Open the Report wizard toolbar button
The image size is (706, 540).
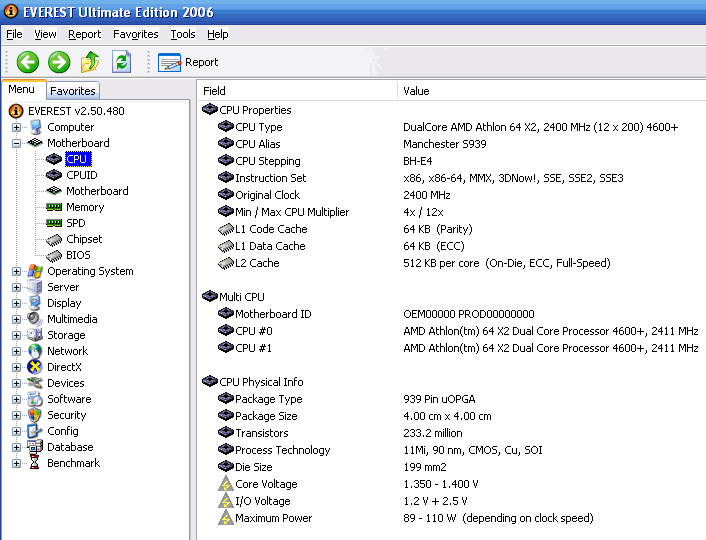188,62
